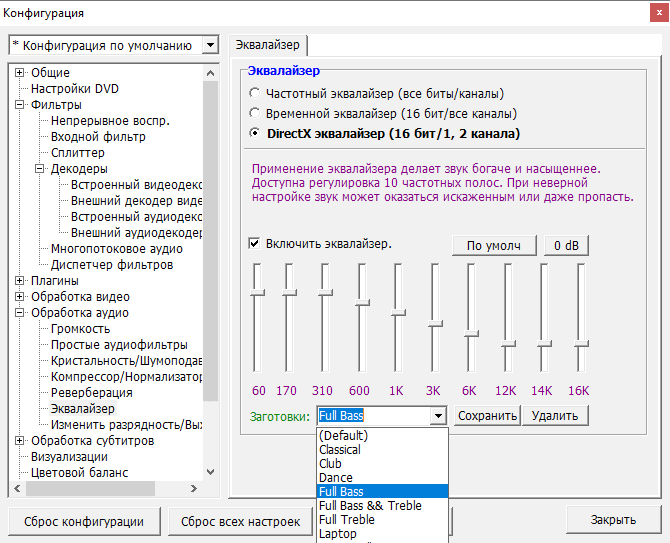This screenshot has width=670, height=543.
Task: Click the Закрыть button
Action: [613, 520]
